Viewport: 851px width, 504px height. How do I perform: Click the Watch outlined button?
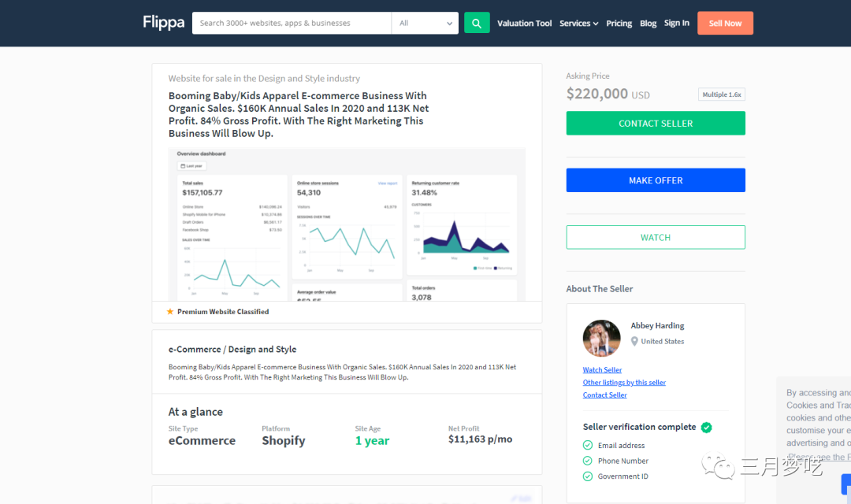tap(656, 237)
